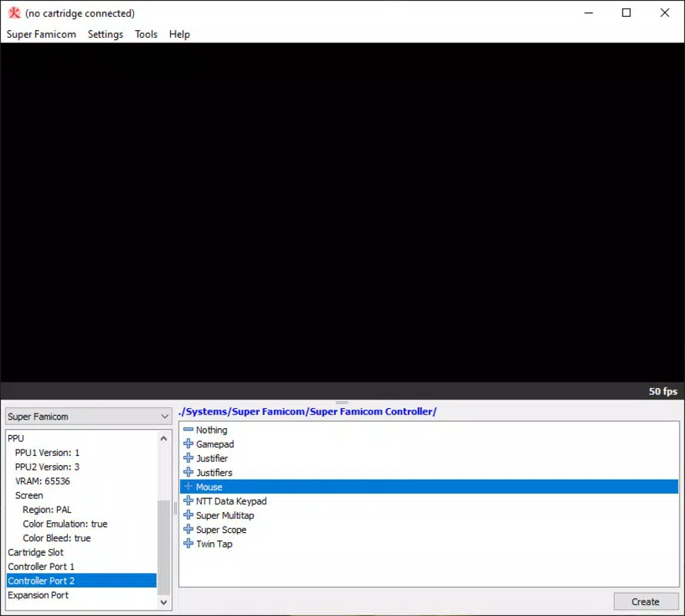Click the 50 fps status indicator

(663, 391)
